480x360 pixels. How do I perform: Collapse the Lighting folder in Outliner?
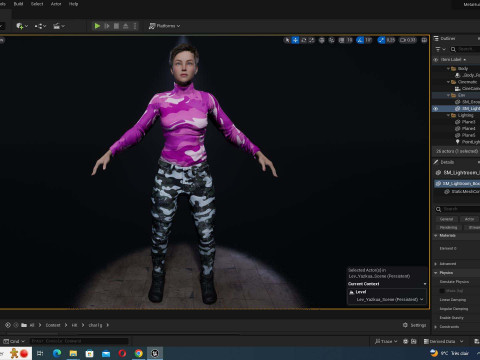[448, 115]
